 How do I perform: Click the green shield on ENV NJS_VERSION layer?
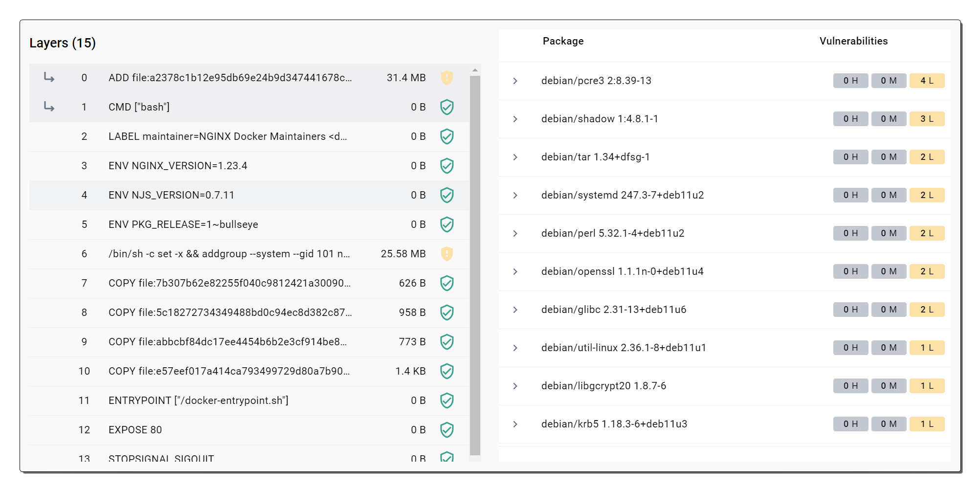(446, 195)
